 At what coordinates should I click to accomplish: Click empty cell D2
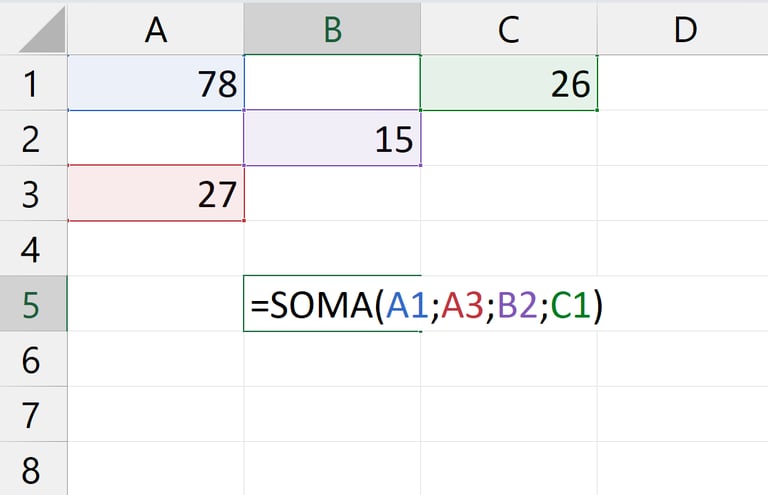(x=684, y=139)
